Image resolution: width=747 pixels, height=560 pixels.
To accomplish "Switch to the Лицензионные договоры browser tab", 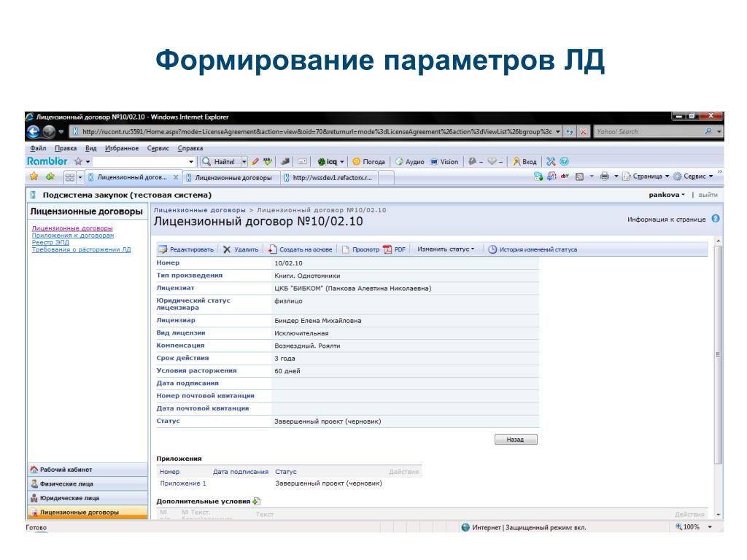I will point(231,178).
